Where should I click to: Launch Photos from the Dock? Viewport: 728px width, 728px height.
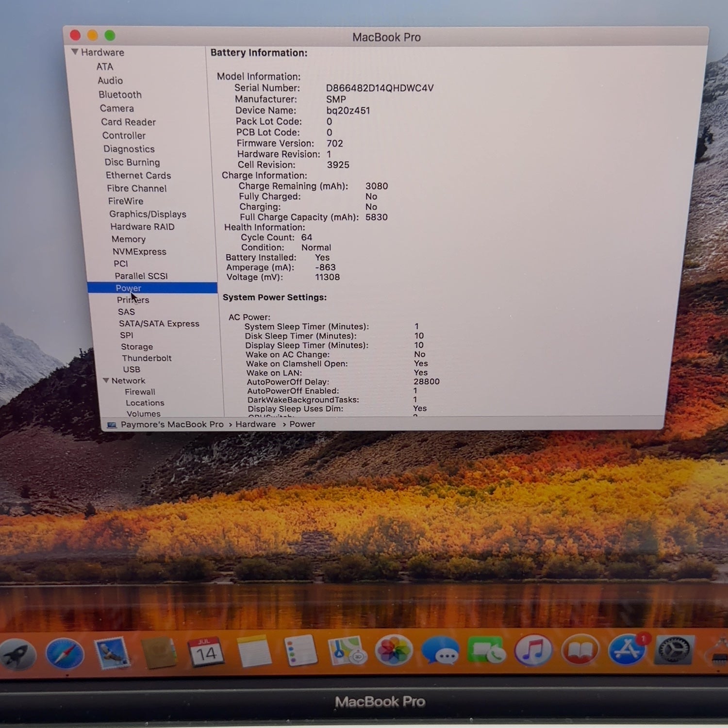tap(394, 651)
